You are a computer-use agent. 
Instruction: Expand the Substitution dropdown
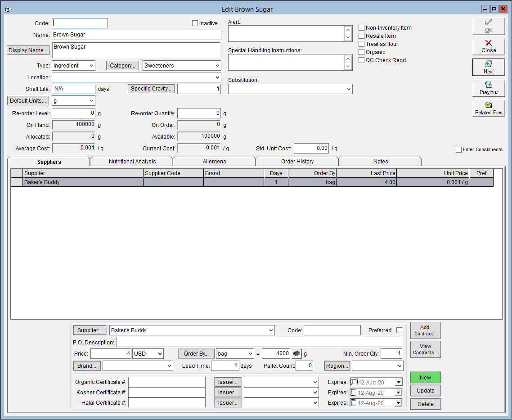[x=349, y=89]
